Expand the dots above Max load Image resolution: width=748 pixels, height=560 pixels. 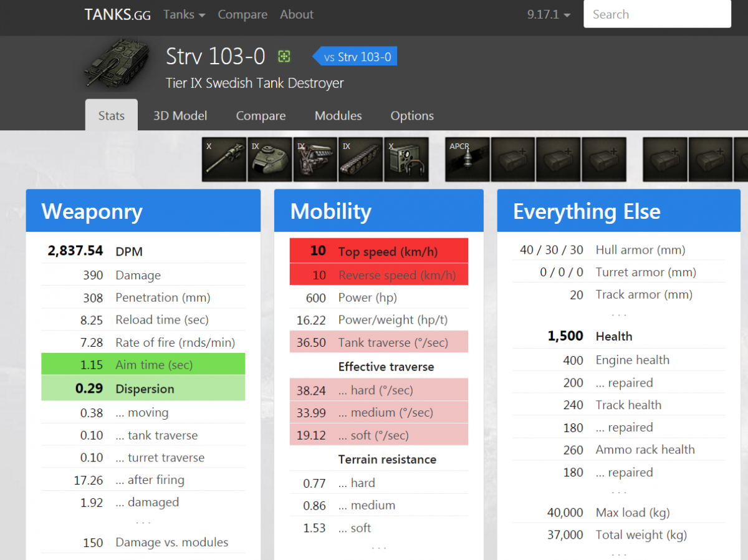(619, 492)
